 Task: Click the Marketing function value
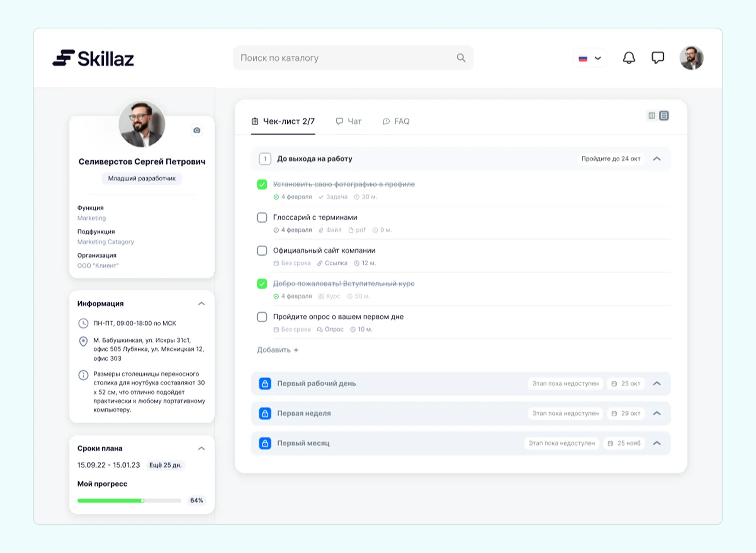92,218
